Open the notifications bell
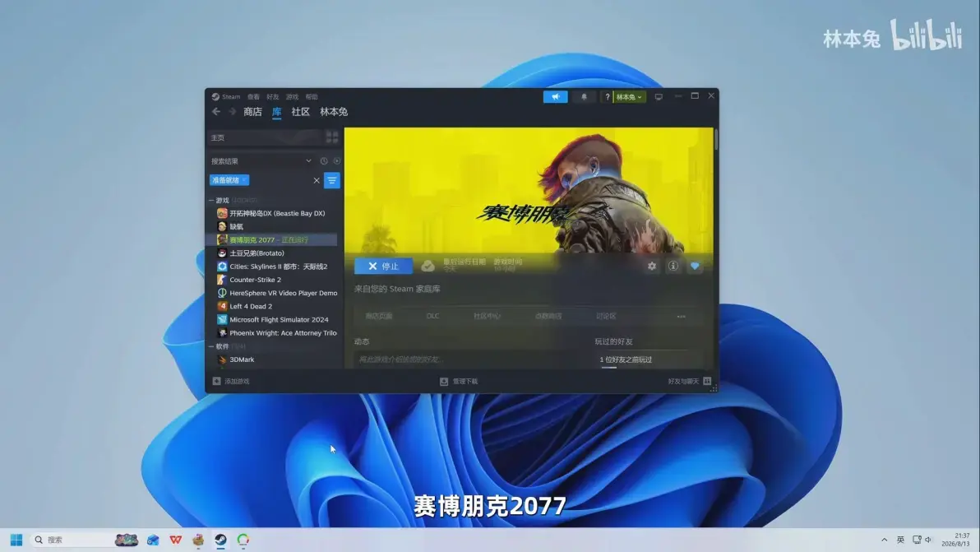The width and height of the screenshot is (980, 552). point(584,97)
